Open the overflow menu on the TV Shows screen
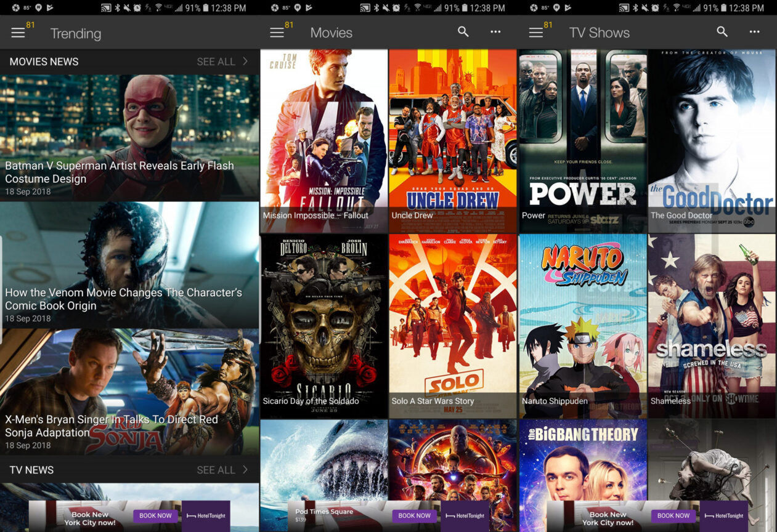The height and width of the screenshot is (532, 777). (x=754, y=32)
